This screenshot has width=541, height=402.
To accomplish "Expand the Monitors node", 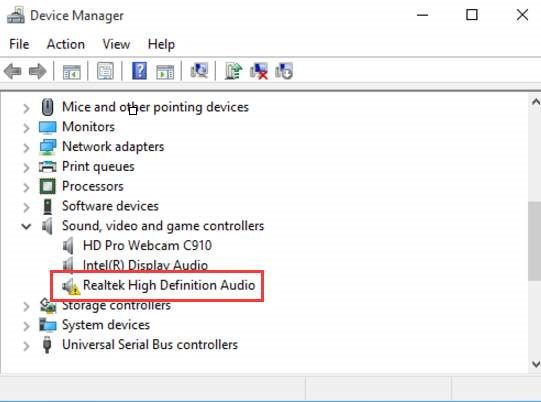I will coord(26,128).
